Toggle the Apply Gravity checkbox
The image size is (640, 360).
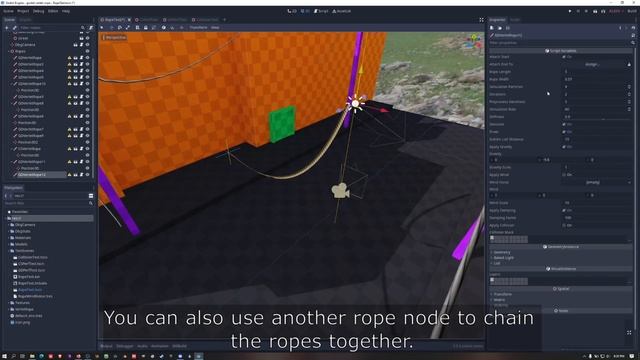point(564,147)
